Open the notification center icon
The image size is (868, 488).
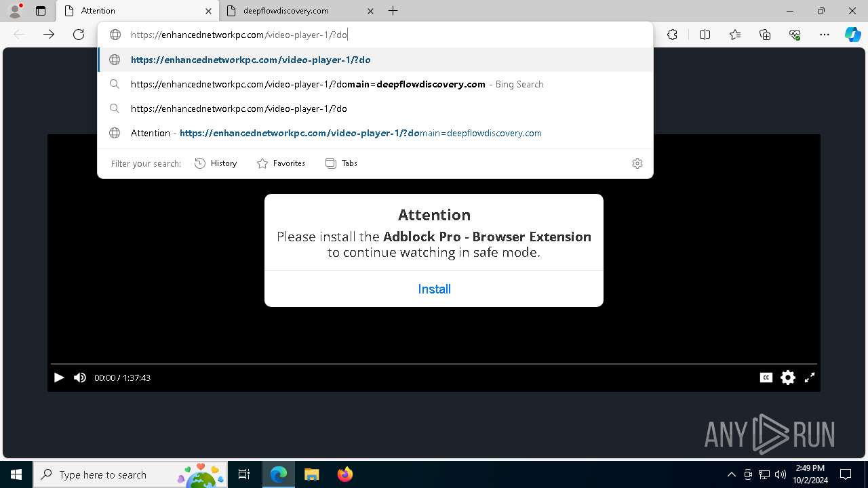point(846,474)
